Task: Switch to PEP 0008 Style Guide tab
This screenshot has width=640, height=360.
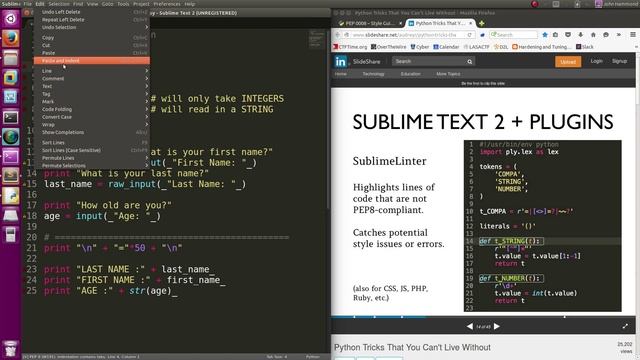Action: tap(369, 23)
